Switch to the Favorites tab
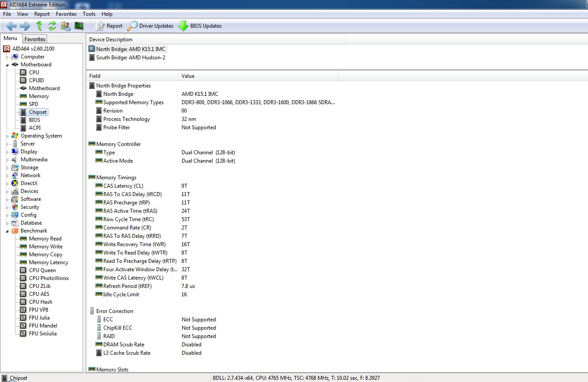 click(x=35, y=39)
